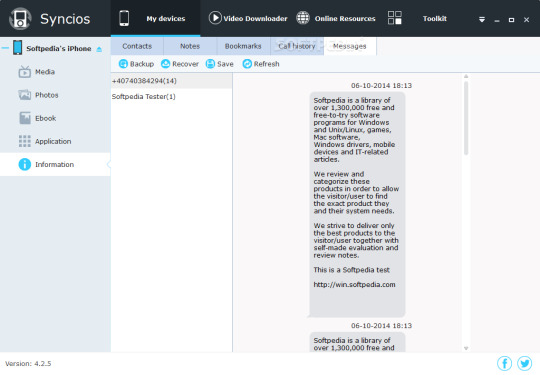Click the Save disk icon
Image resolution: width=540 pixels, height=375 pixels.
210,64
